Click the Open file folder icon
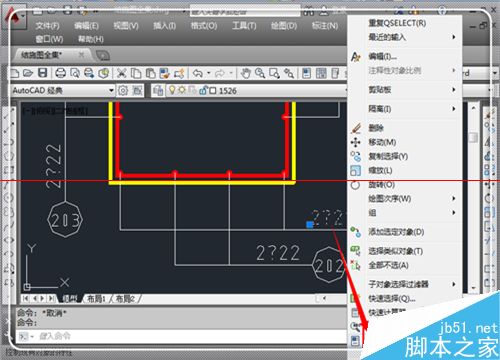 pyautogui.click(x=28, y=73)
